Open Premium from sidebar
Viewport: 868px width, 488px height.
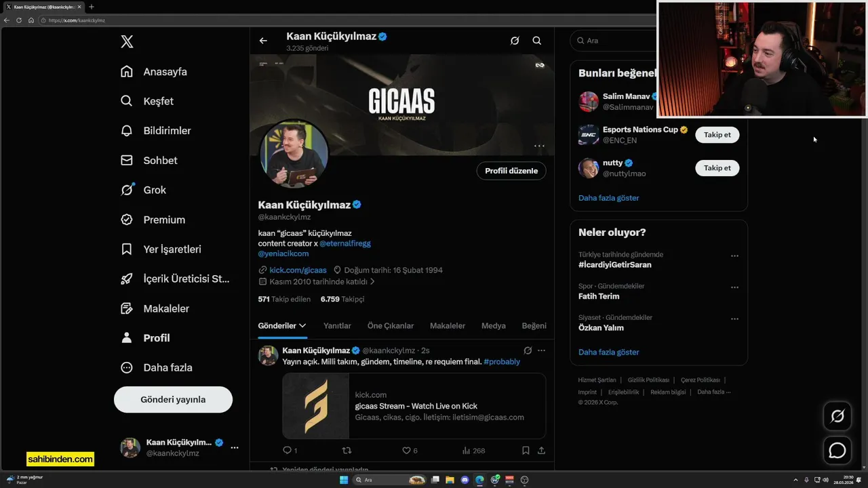[153, 220]
